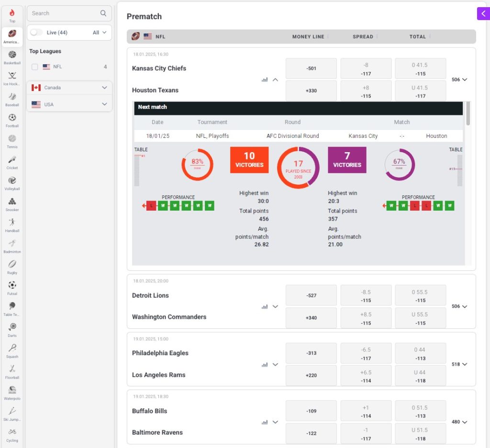The width and height of the screenshot is (490, 448).
Task: Pick Over 44 total for Eagles game
Action: (x=420, y=353)
